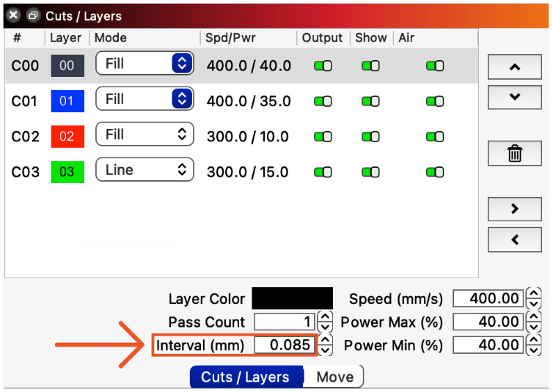
Task: Click the Air column header
Action: (x=406, y=37)
